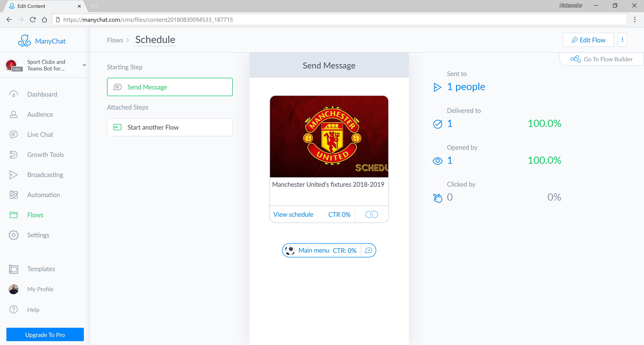Click the Flows breadcrumb link
644x345 pixels.
point(115,40)
